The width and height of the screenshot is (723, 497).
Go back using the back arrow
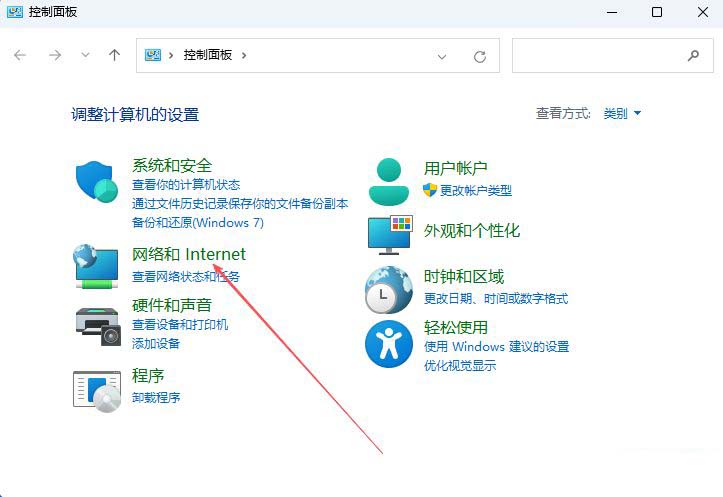click(x=20, y=55)
